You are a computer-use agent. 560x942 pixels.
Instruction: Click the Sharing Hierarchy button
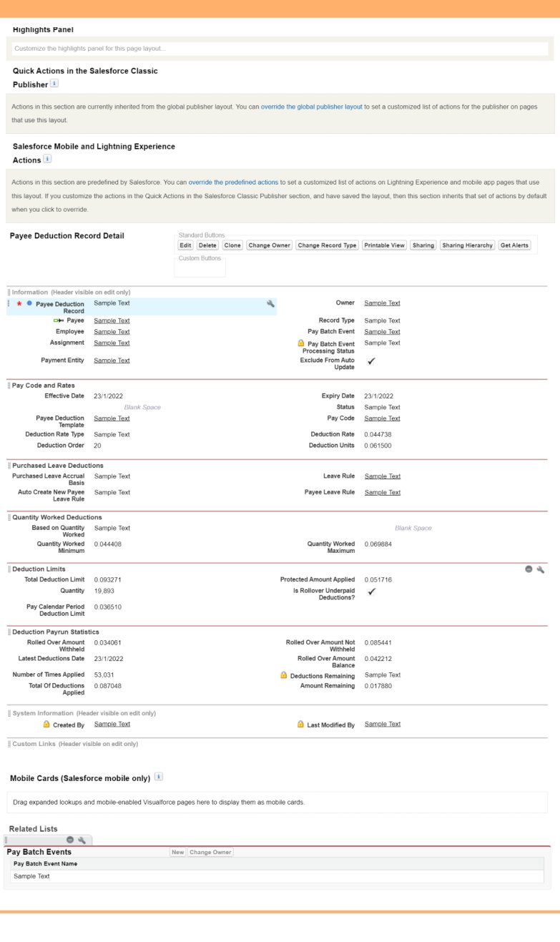pyautogui.click(x=468, y=245)
